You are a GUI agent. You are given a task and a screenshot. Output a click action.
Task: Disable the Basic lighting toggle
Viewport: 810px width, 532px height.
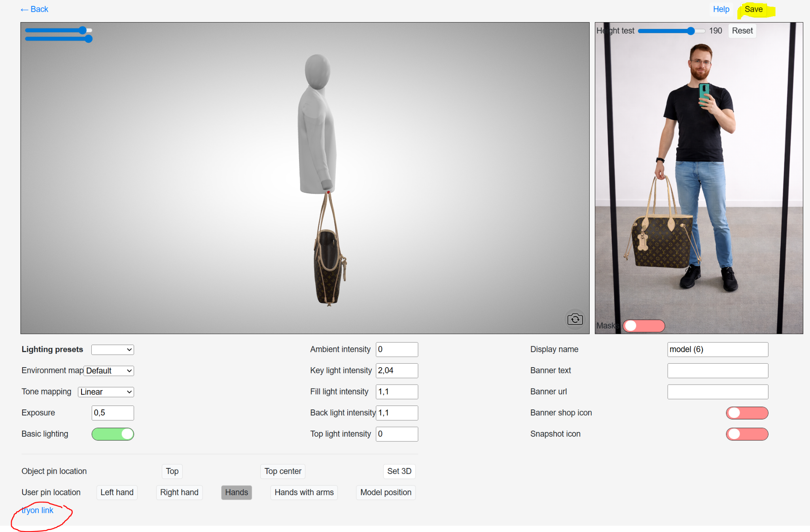tap(113, 434)
